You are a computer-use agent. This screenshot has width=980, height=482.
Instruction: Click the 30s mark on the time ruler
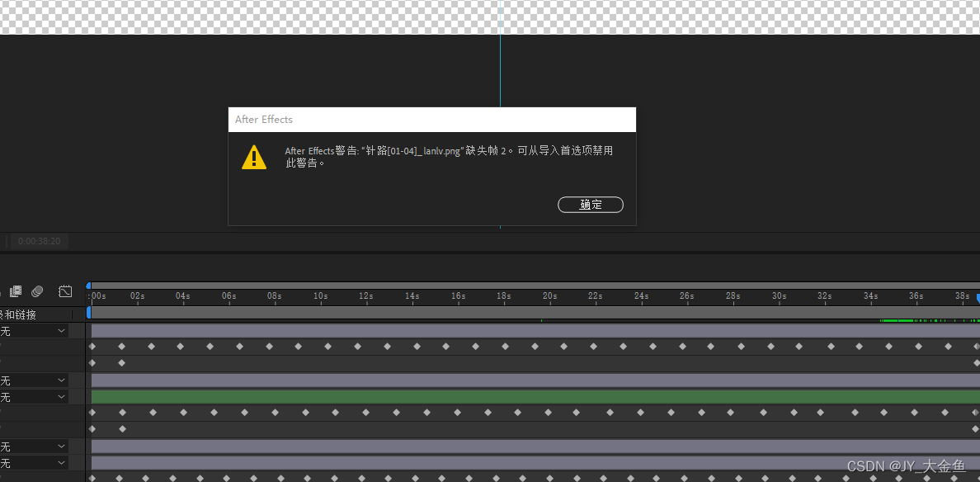pos(779,295)
